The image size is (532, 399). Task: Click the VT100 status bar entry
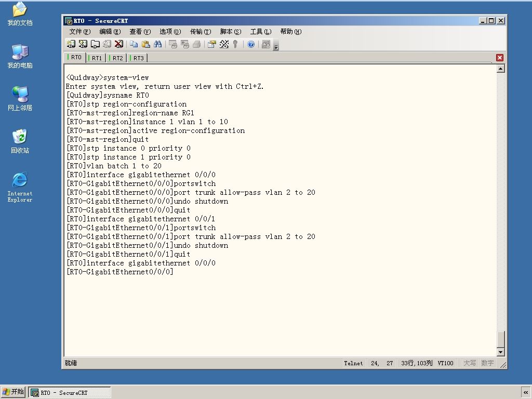click(x=445, y=363)
